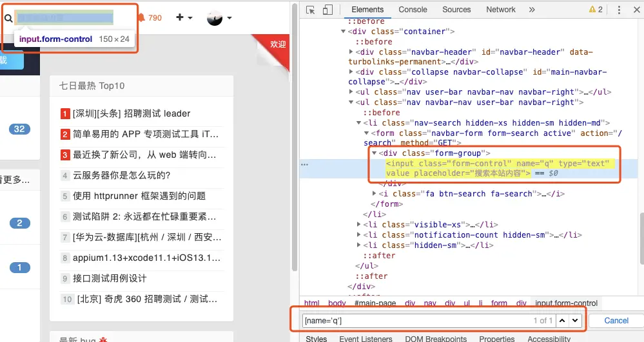
Task: Open the notification bell showing 790
Action: [x=150, y=17]
